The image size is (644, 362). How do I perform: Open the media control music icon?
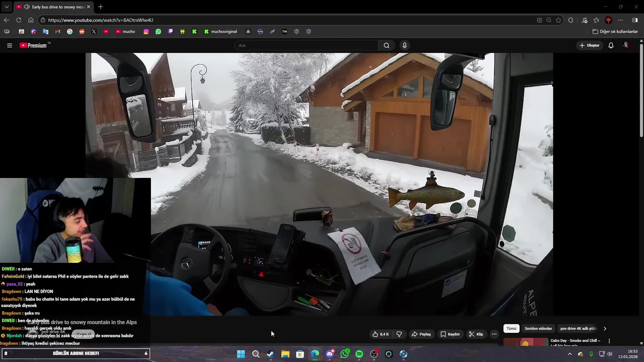click(585, 20)
